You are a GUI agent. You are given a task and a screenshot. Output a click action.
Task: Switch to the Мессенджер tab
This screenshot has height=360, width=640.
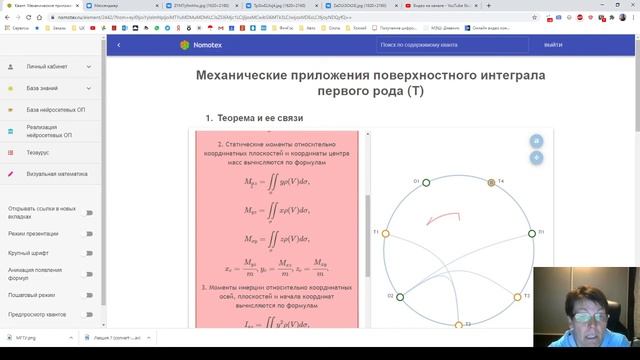(122, 6)
